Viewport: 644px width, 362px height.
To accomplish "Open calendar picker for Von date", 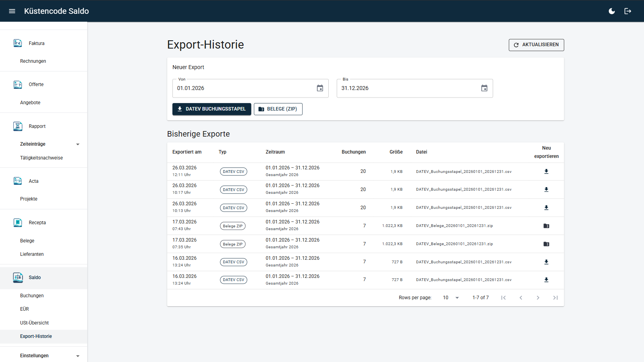I will click(320, 88).
